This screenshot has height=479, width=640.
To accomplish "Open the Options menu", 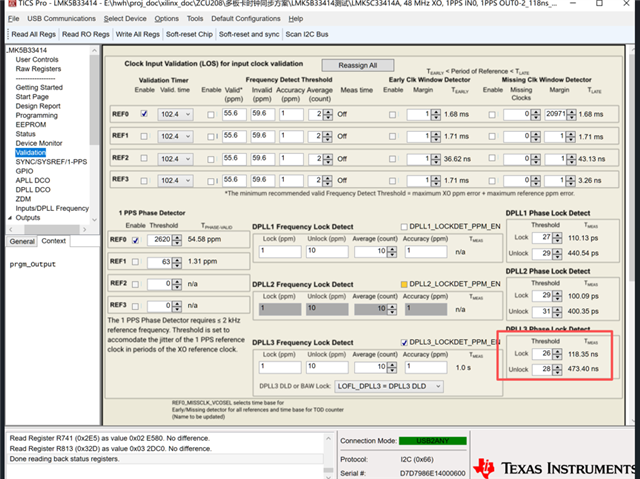I will coord(167,19).
